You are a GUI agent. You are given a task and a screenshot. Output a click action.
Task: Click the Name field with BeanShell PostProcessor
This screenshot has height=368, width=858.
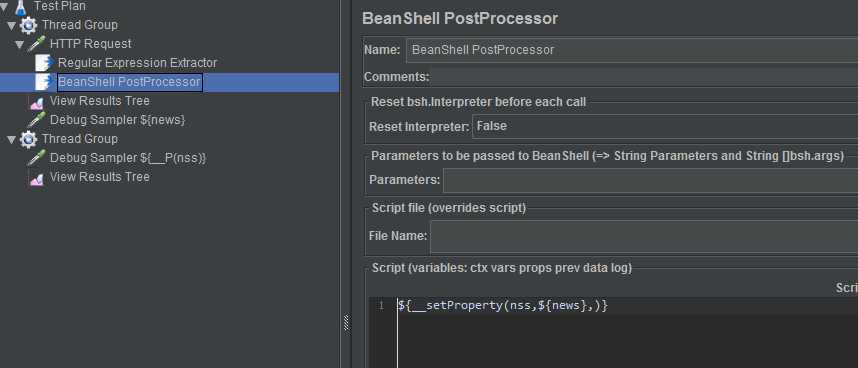(632, 50)
